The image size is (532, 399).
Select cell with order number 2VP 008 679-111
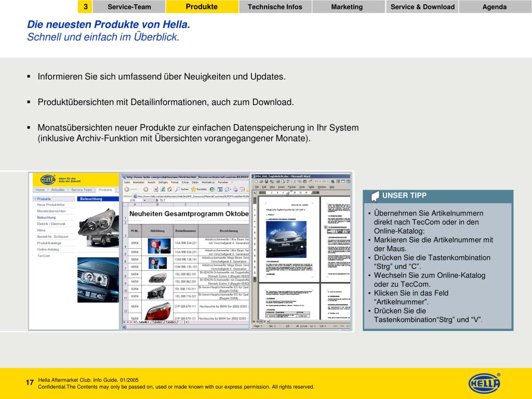point(185,307)
